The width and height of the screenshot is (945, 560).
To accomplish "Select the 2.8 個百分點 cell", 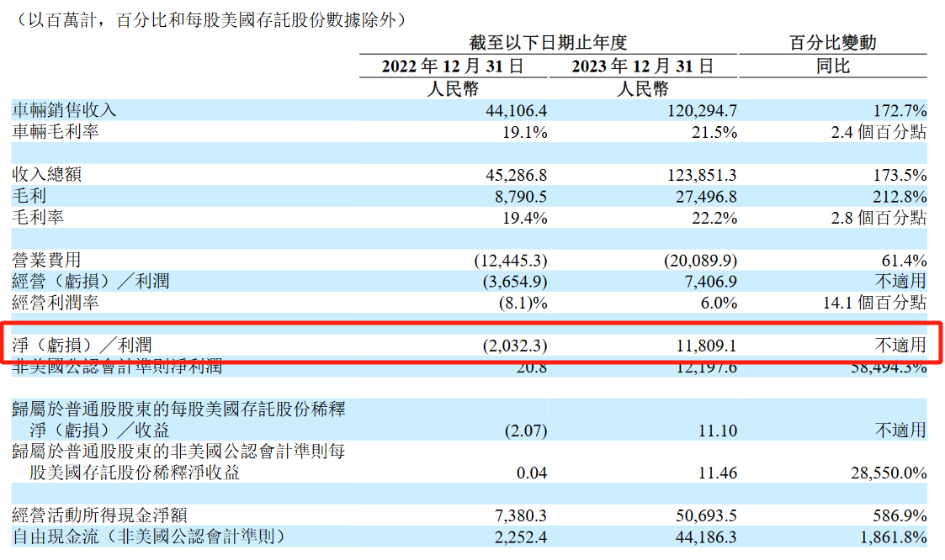I will pos(879,218).
